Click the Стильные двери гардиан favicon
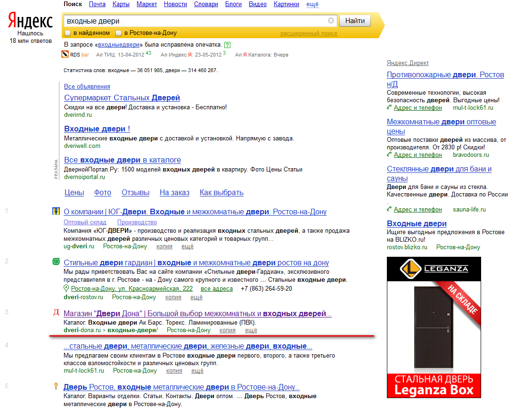The height and width of the screenshot is (408, 532). click(56, 261)
